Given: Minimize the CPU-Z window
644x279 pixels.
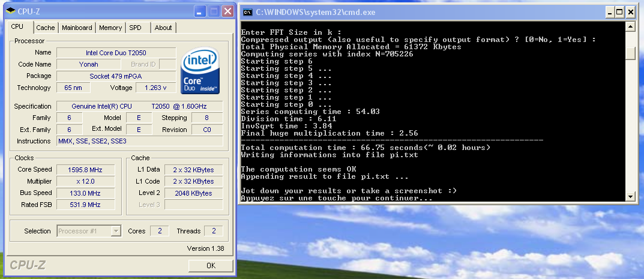Looking at the screenshot, I should click(200, 11).
